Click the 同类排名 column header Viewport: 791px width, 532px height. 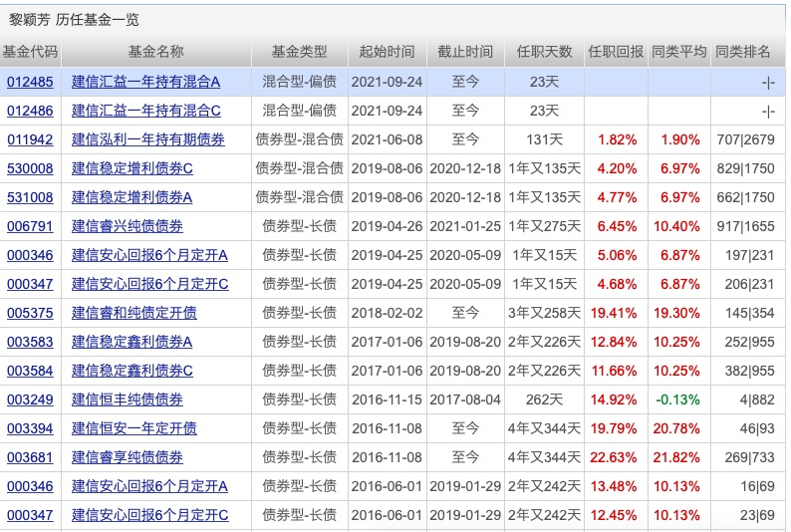(743, 52)
